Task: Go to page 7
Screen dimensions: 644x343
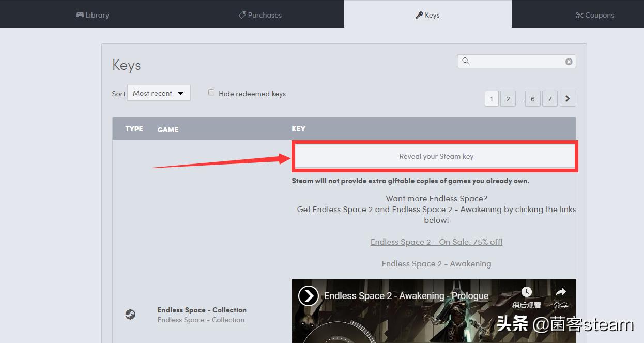Action: coord(550,99)
